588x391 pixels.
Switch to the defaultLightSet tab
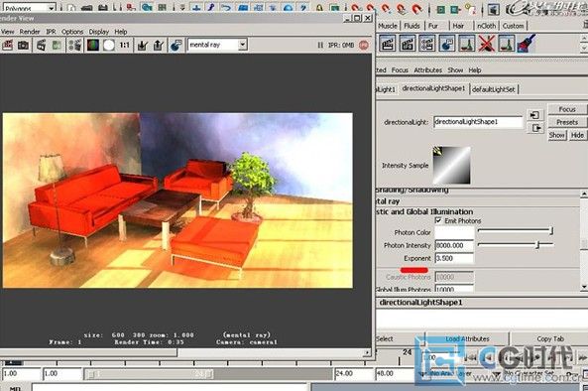494,89
